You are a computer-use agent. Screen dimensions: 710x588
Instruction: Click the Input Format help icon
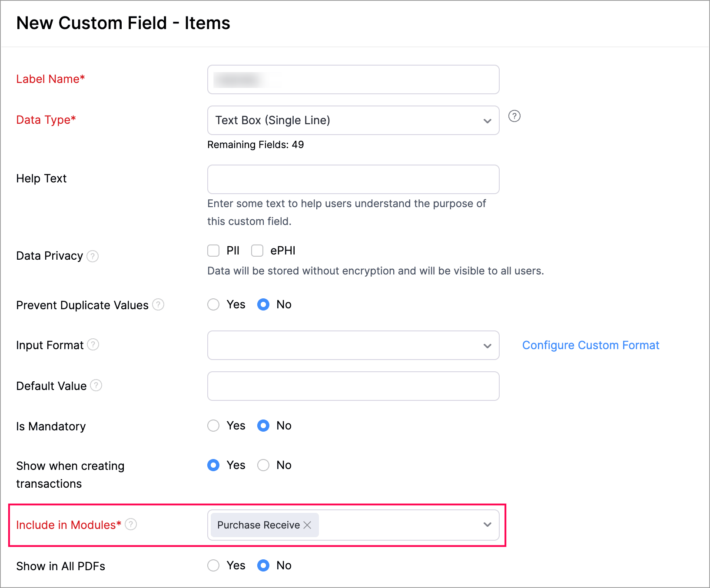point(93,345)
